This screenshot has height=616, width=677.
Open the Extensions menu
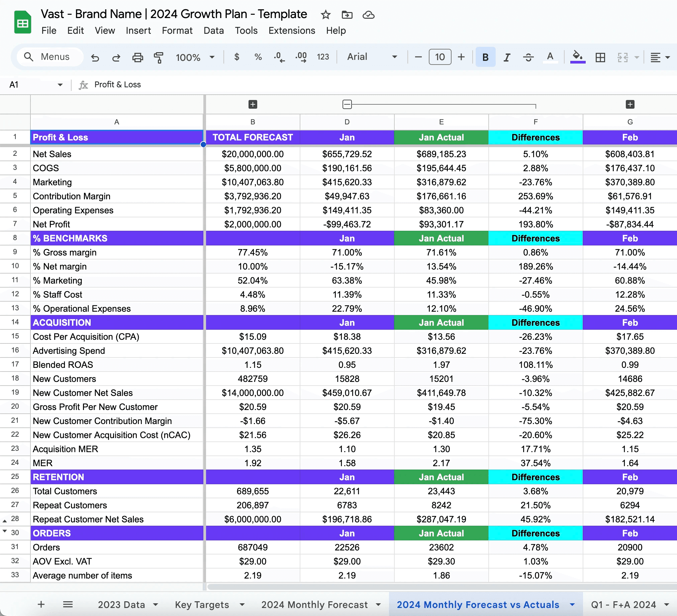click(291, 30)
